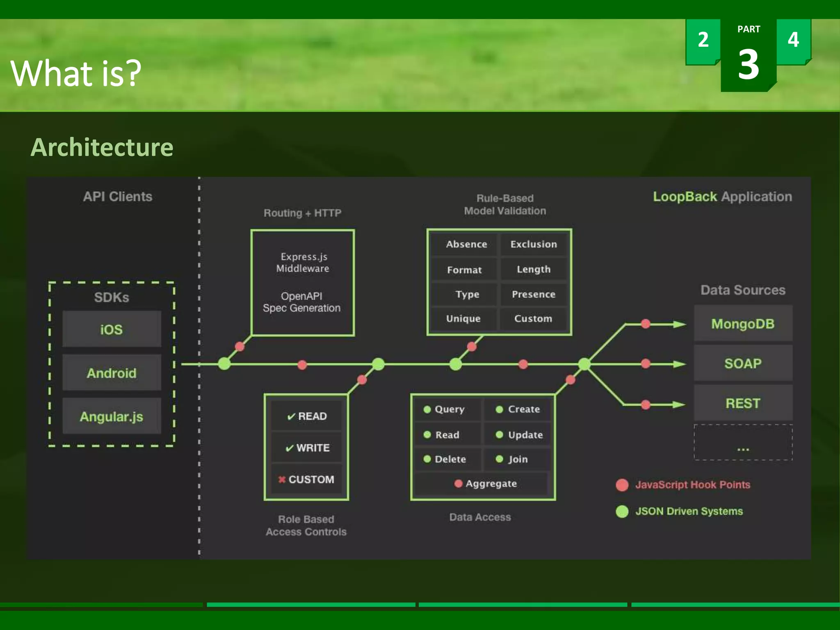
Task: Click the part 4 navigation tab
Action: (794, 41)
